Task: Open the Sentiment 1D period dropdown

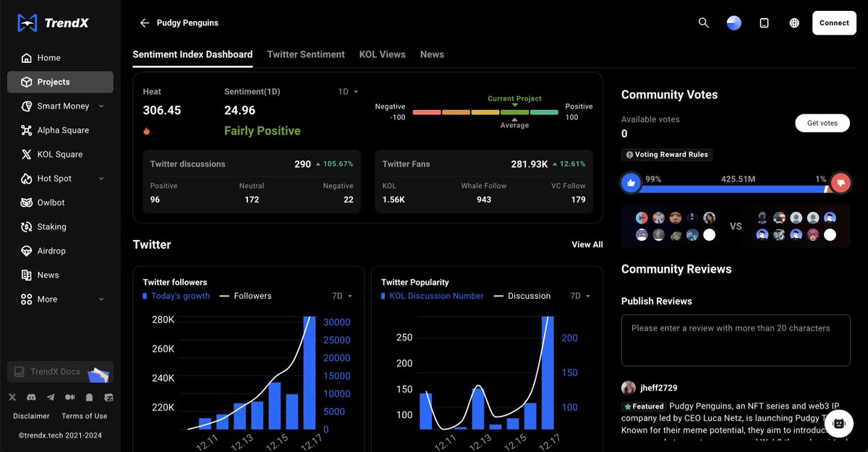Action: (348, 92)
